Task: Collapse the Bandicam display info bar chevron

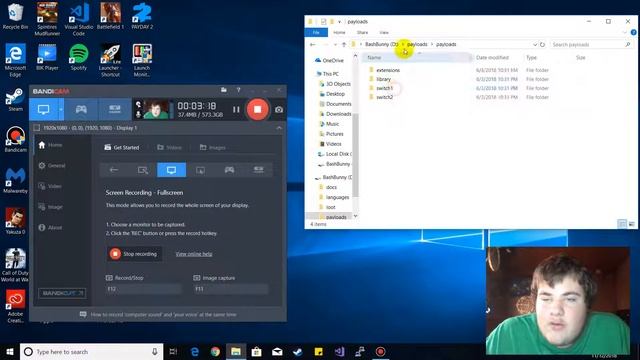Action: pos(279,128)
